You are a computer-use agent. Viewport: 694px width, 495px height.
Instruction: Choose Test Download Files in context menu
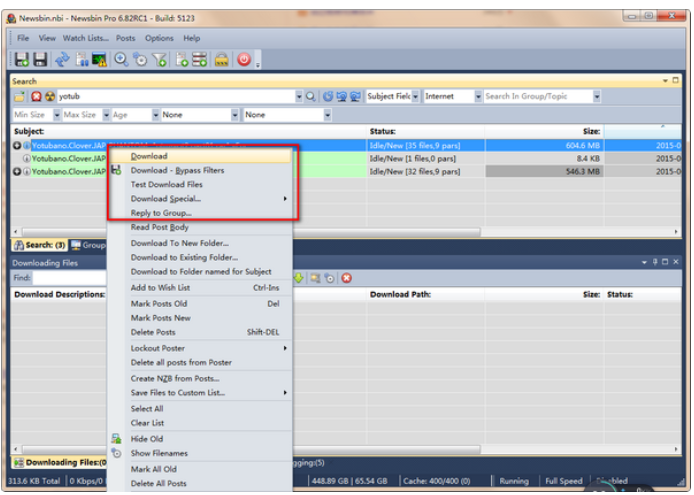pyautogui.click(x=200, y=185)
